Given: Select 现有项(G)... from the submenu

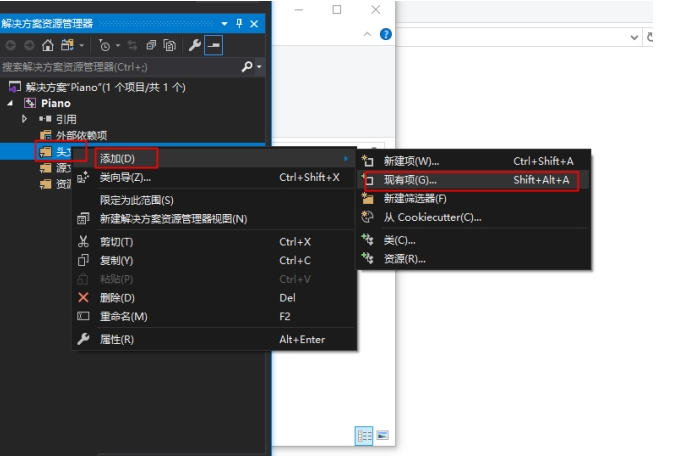Looking at the screenshot, I should 410,180.
